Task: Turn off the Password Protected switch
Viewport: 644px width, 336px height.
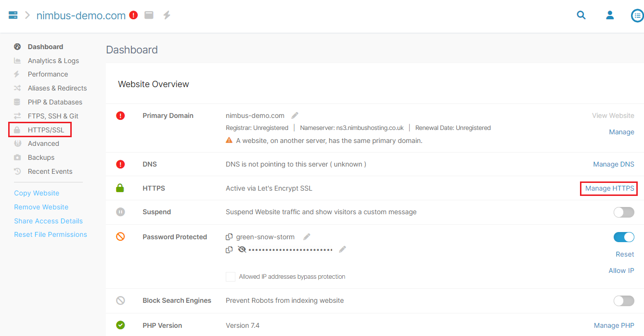Action: click(624, 237)
